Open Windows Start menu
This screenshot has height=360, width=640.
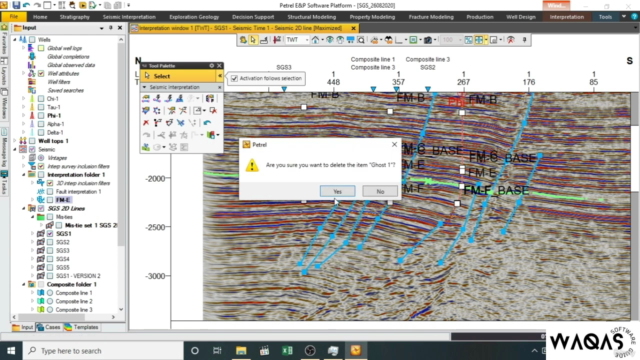(11, 351)
